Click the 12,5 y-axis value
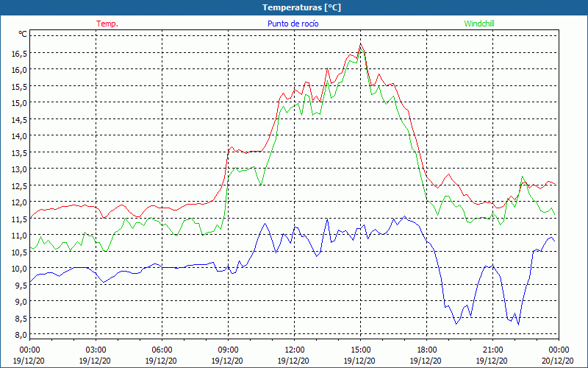Viewport: 588px width, 368px height. pyautogui.click(x=19, y=186)
